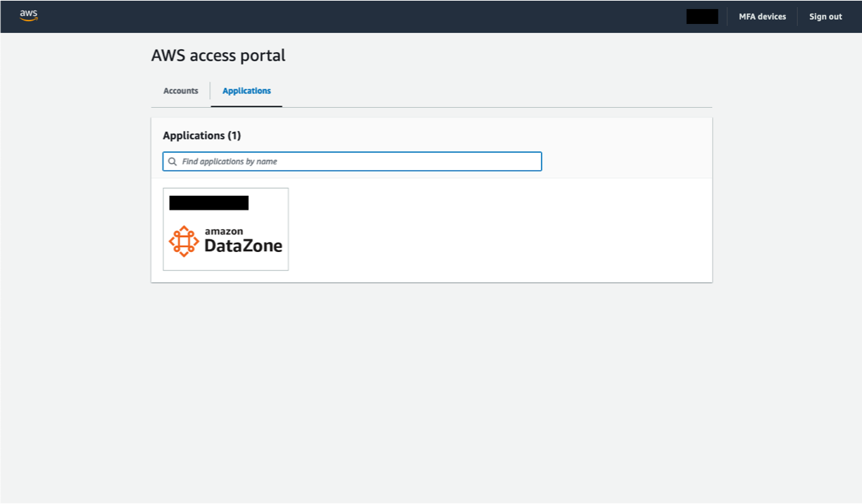Select the search glass inside the filter box
This screenshot has width=862, height=504.
pyautogui.click(x=173, y=161)
